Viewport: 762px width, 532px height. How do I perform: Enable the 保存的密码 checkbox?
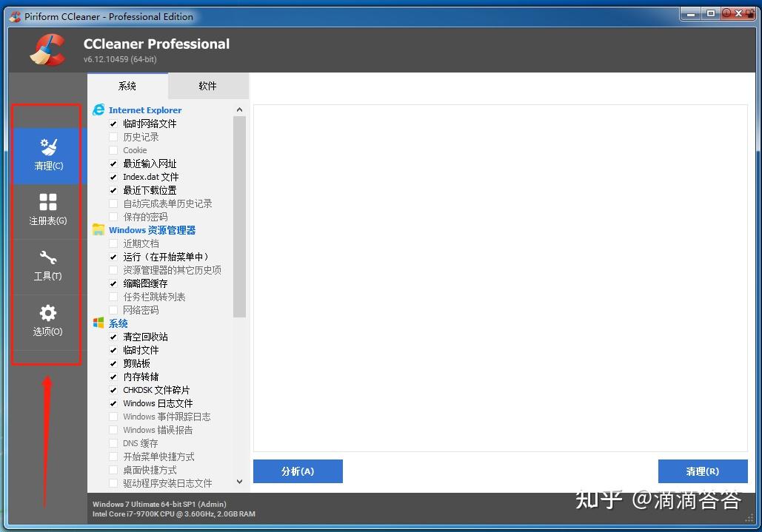tap(113, 217)
